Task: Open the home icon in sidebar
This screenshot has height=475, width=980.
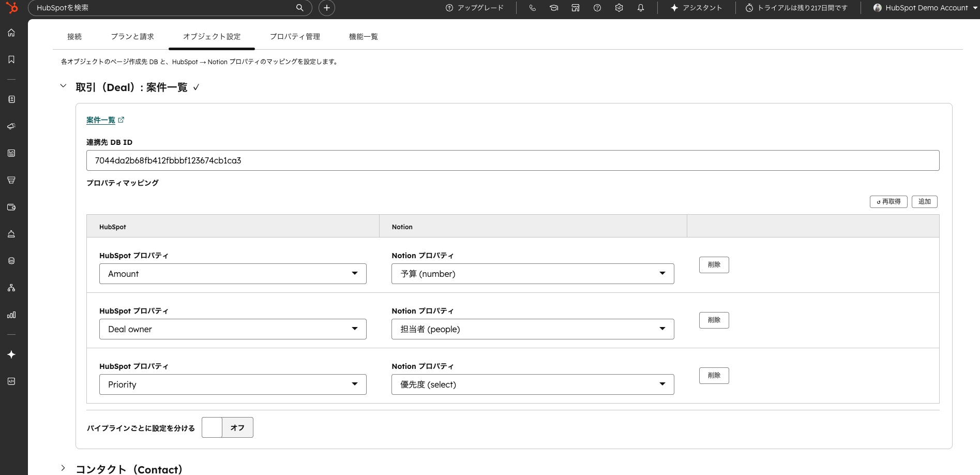Action: pos(11,33)
